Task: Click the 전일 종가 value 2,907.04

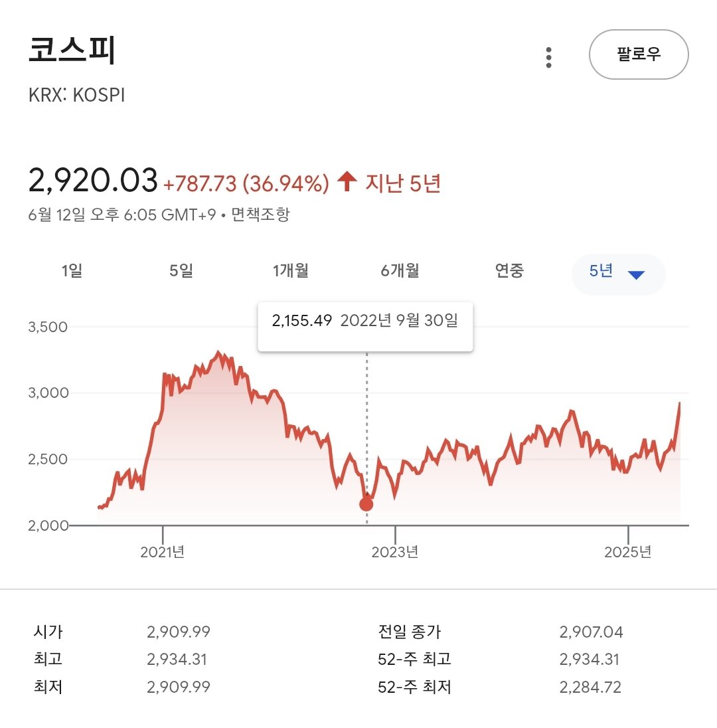Action: tap(591, 632)
